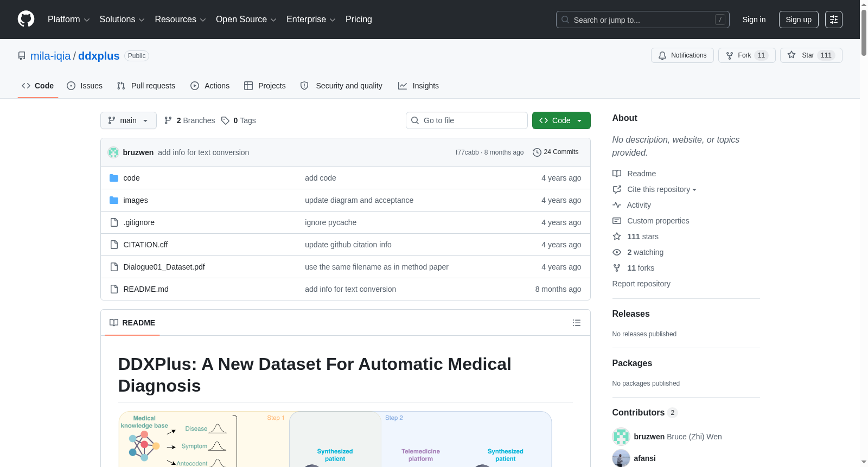Click afansi's avatar in Contributors
Image resolution: width=868 pixels, height=467 pixels.
tap(621, 458)
